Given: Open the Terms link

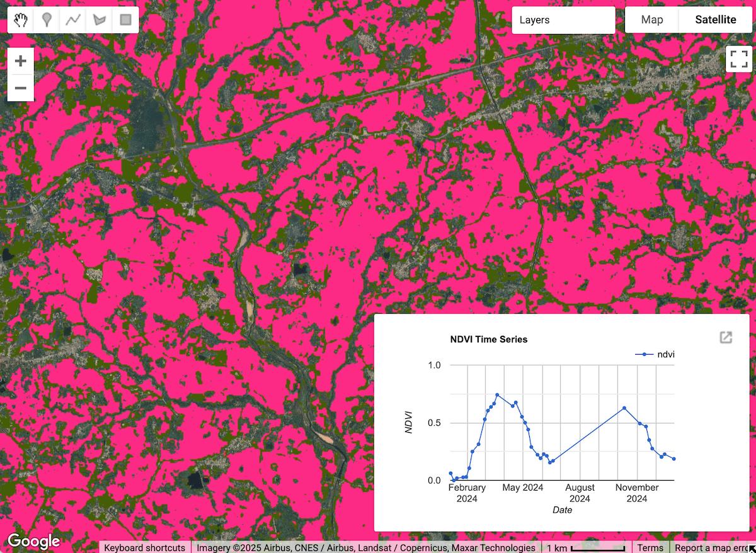Looking at the screenshot, I should 650,548.
